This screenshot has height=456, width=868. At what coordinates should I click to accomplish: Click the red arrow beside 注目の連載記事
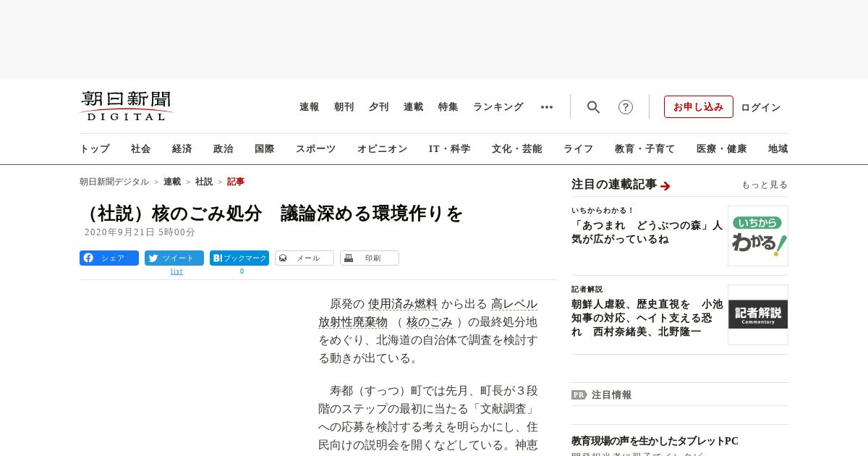pyautogui.click(x=665, y=186)
